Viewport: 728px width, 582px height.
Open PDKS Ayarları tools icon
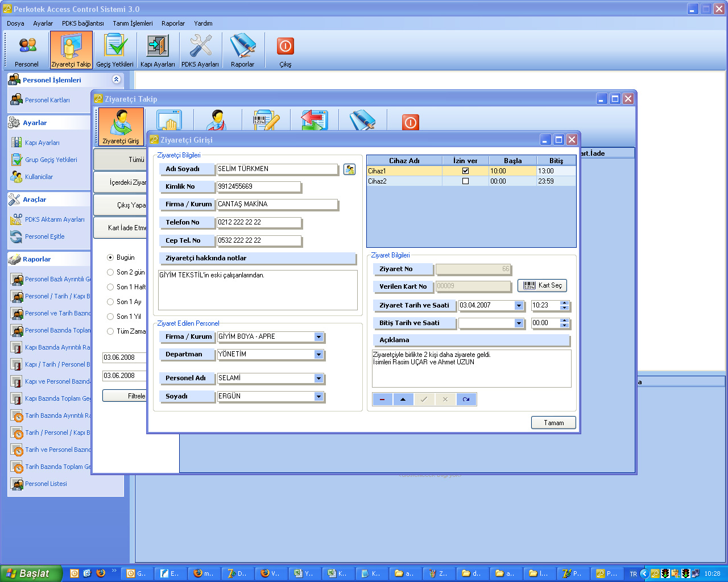coord(200,50)
